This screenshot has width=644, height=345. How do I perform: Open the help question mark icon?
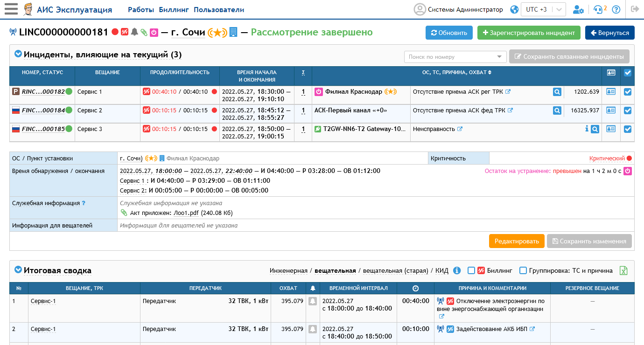click(x=616, y=9)
